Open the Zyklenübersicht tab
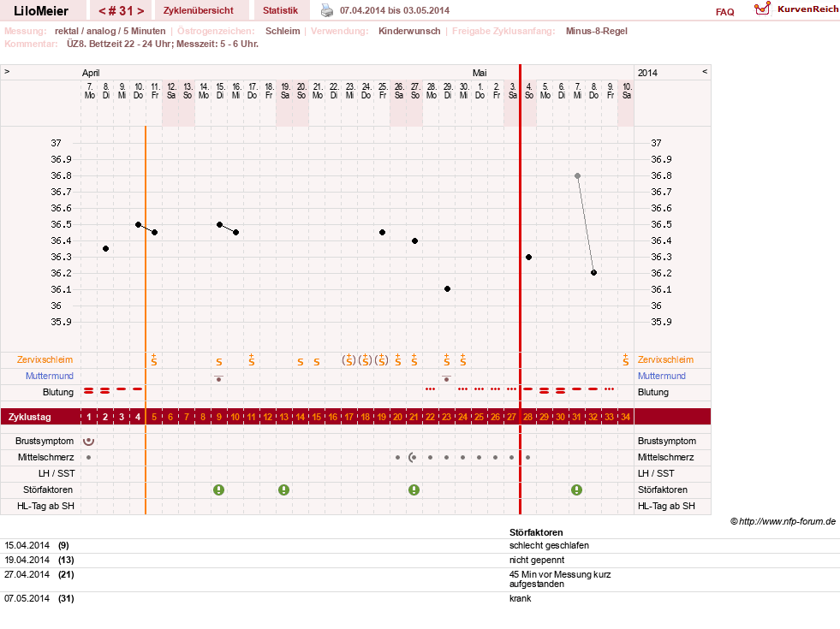The width and height of the screenshot is (840, 629). click(x=198, y=10)
